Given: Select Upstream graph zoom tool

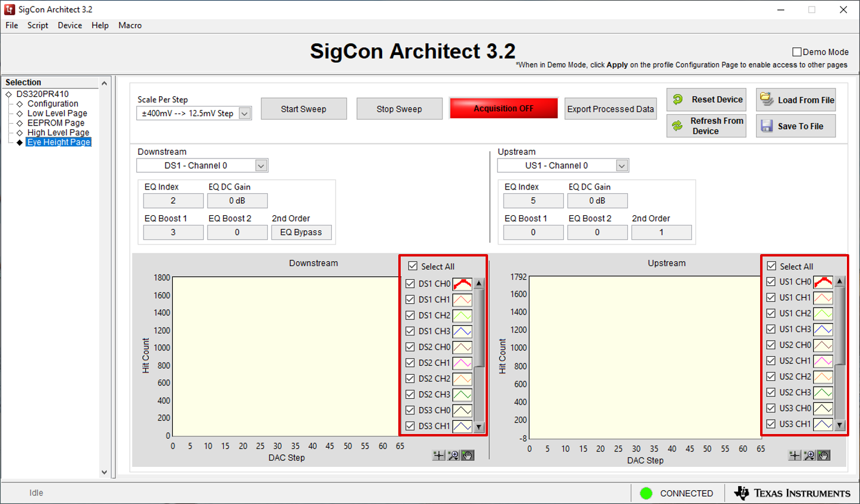Looking at the screenshot, I should [x=809, y=456].
